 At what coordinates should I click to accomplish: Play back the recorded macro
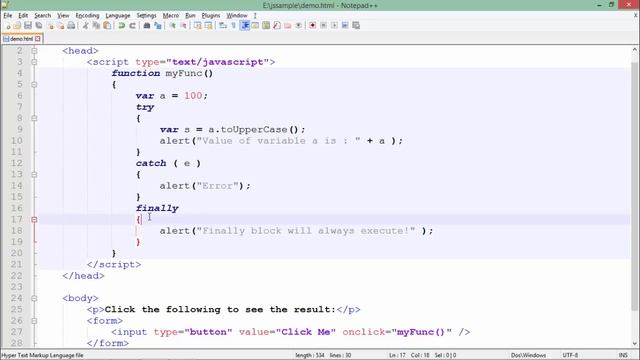[334, 26]
